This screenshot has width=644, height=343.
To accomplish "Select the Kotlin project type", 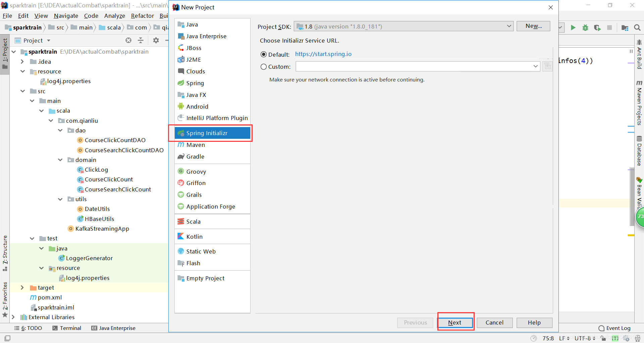I will pos(212,236).
